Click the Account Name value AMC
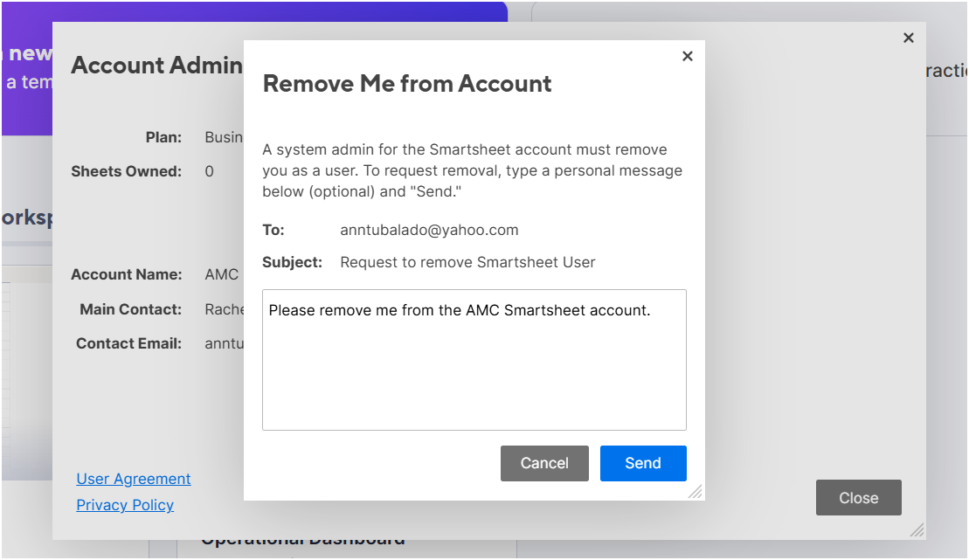This screenshot has width=969, height=560. pyautogui.click(x=221, y=274)
